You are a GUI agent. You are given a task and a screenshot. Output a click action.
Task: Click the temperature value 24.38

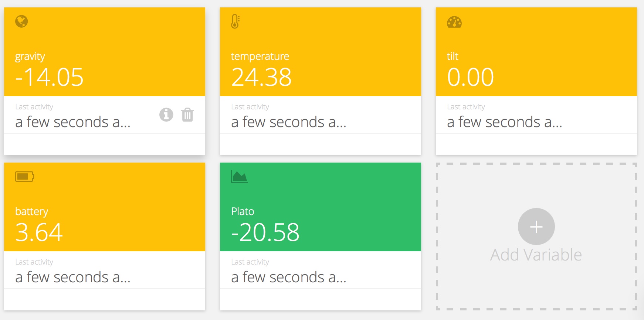[x=261, y=77]
